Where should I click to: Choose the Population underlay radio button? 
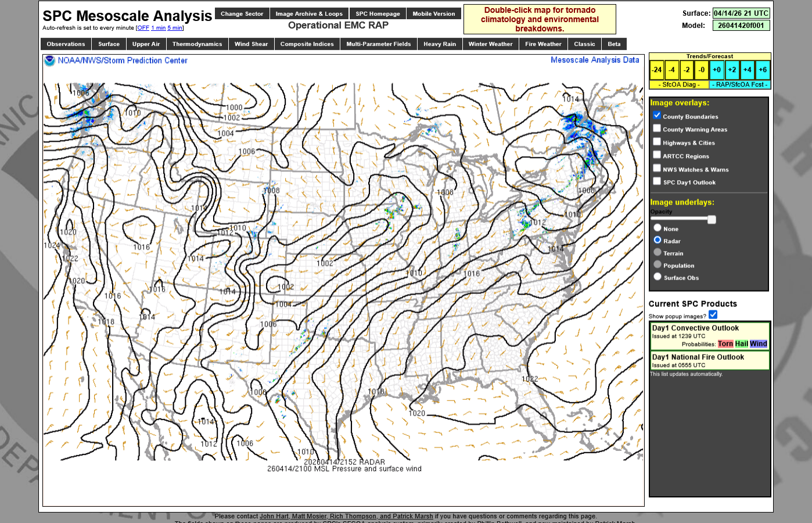[657, 264]
